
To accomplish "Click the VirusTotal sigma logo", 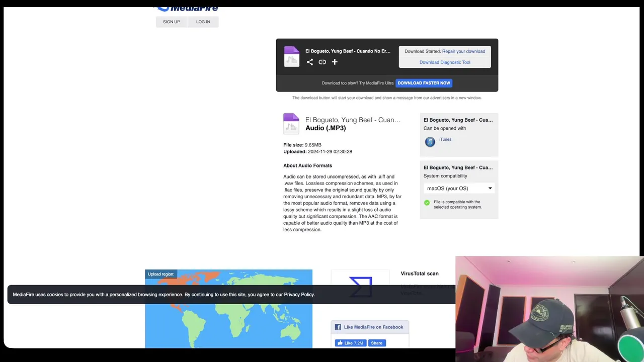I will coord(360,287).
